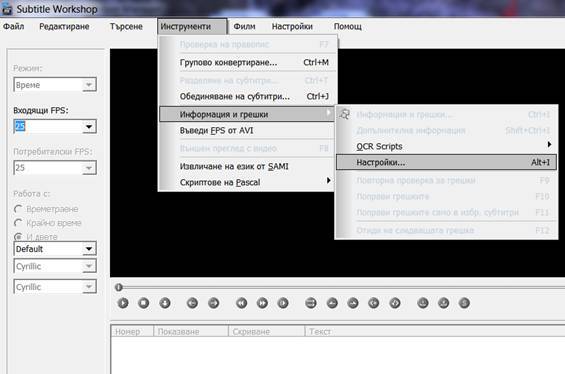Open the bottom Cyrillic dropdown
The height and width of the screenshot is (374, 565).
(x=55, y=287)
